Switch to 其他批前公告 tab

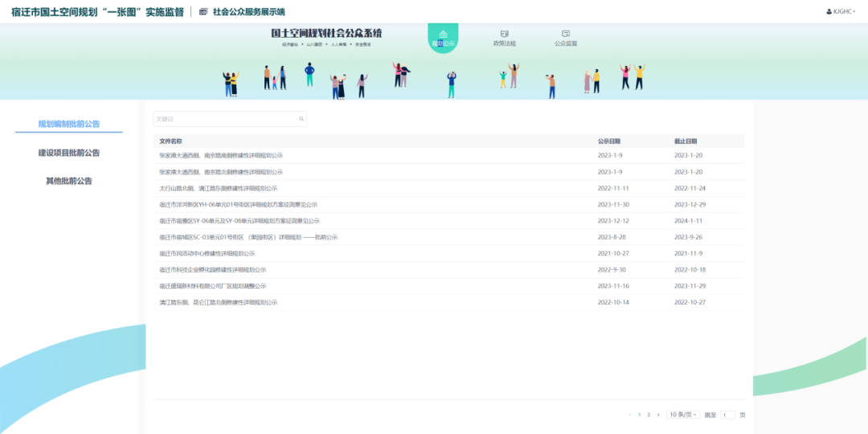[x=69, y=181]
